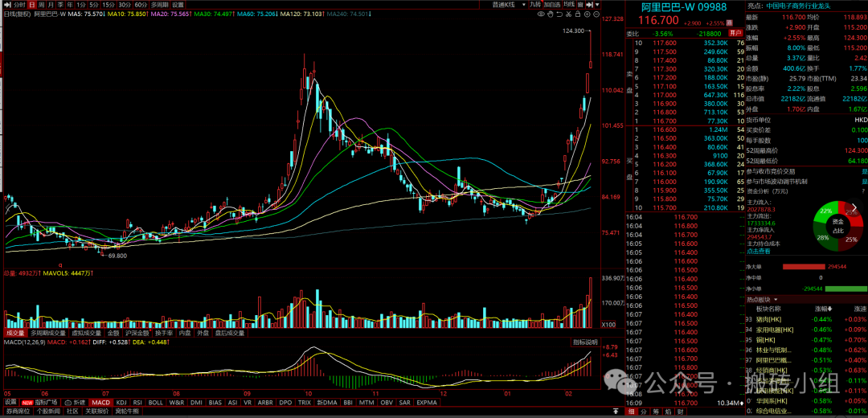This screenshot has width=868, height=418.
Task: Zoom out using the minus circle icon
Action: (x=596, y=14)
